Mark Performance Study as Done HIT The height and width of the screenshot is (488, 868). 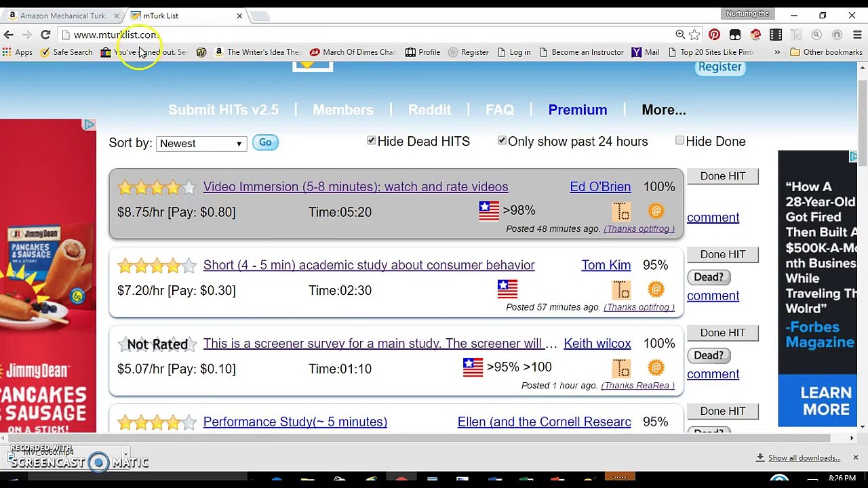723,411
